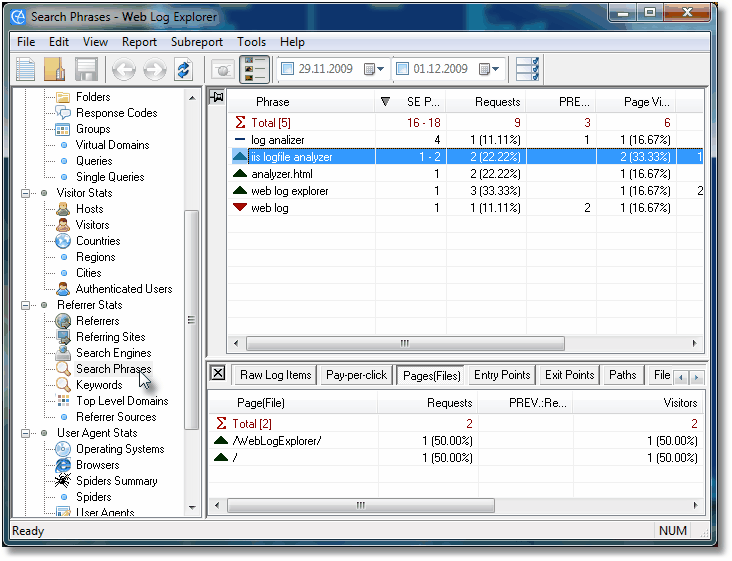The image size is (732, 561).
Task: Click the pin icon beside Phrase column
Action: click(x=217, y=97)
